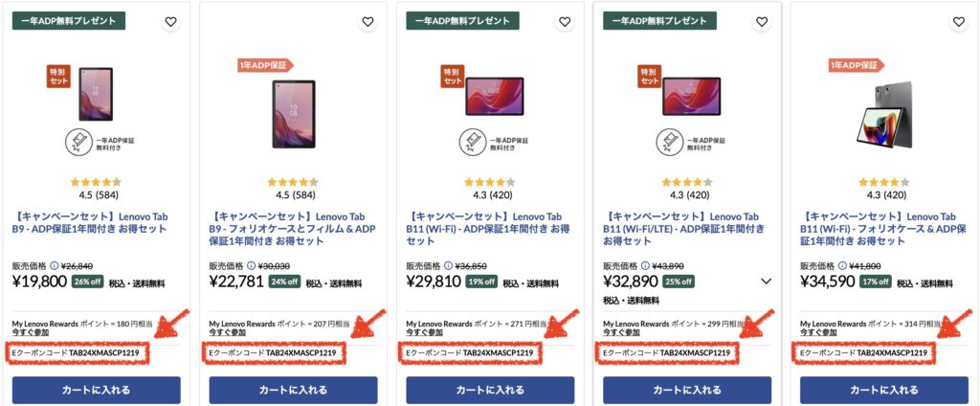Open Lenovo Tab B11 (Wi-Fi/LTE) product title
980x406 pixels.
[x=683, y=228]
